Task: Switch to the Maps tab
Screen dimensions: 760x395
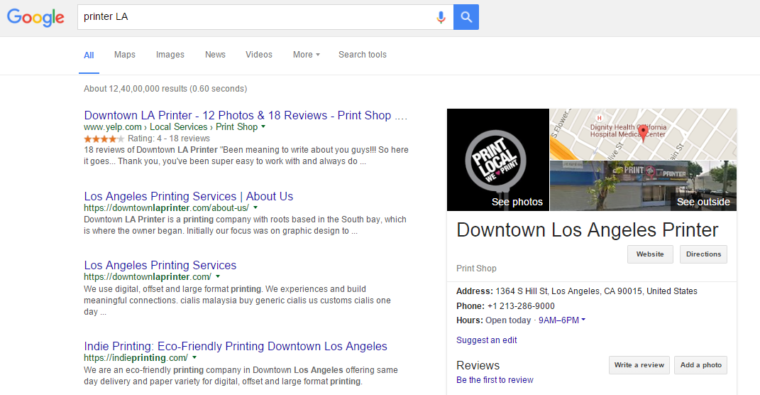Action: (x=125, y=55)
